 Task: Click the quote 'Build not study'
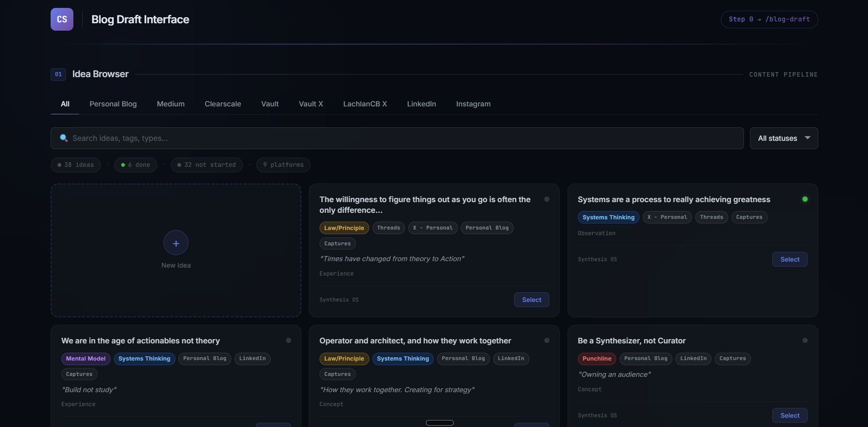click(x=89, y=390)
